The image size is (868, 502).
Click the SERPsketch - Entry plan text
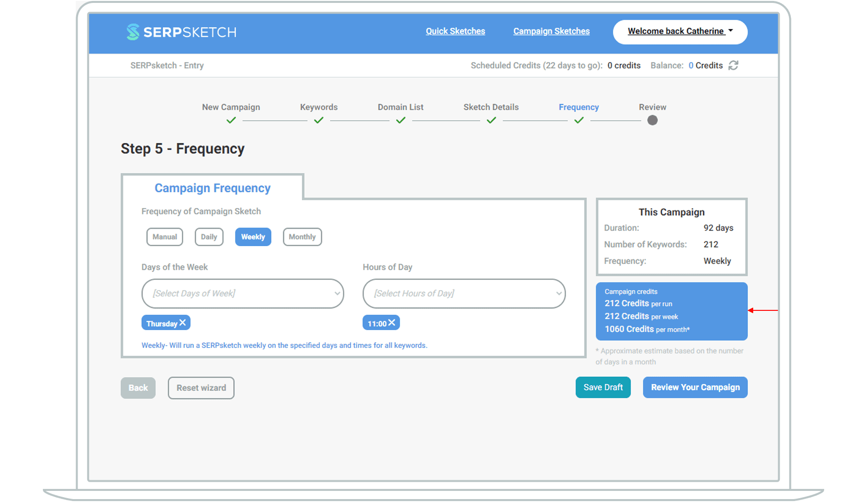[167, 66]
